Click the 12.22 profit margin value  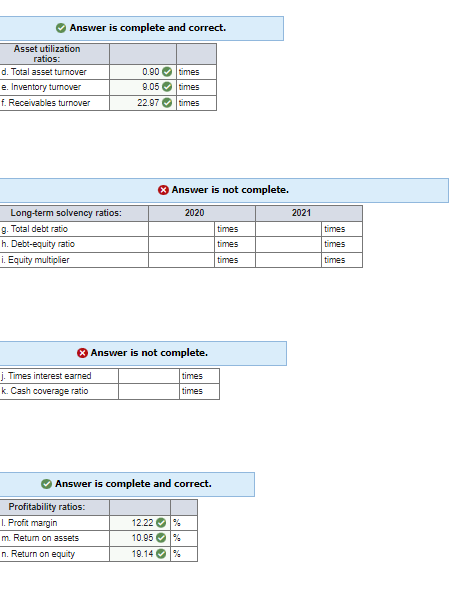pyautogui.click(x=142, y=523)
